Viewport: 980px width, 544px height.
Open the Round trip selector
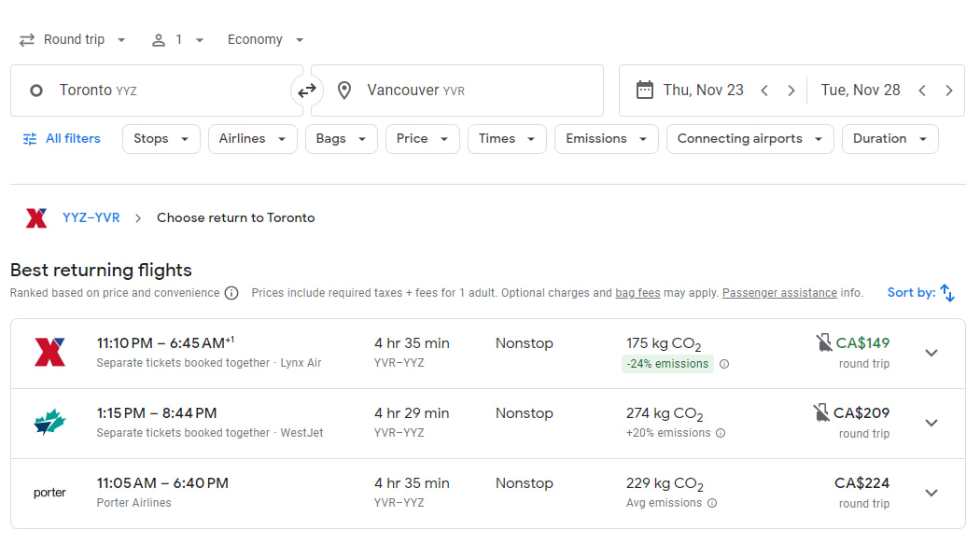[x=73, y=39]
